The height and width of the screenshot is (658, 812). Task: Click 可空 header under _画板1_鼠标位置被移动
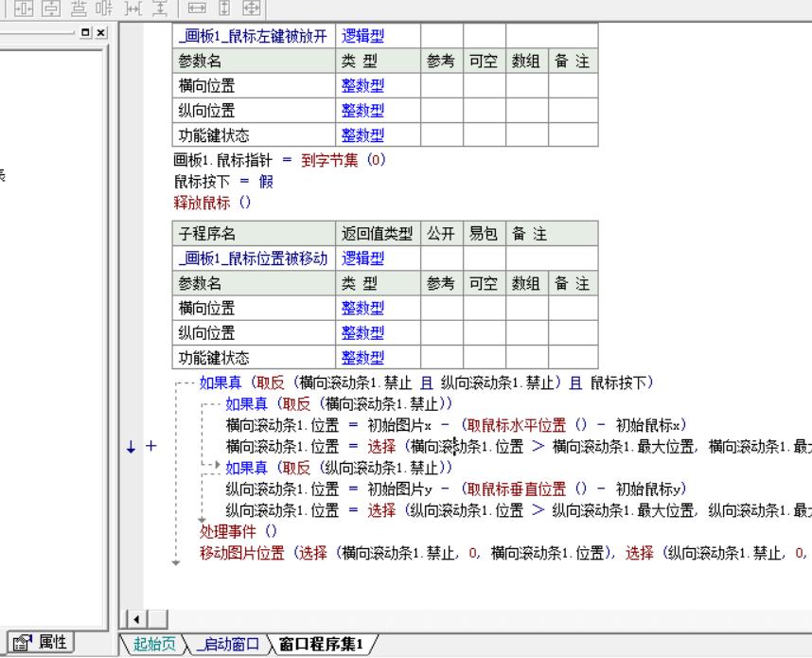coord(485,283)
